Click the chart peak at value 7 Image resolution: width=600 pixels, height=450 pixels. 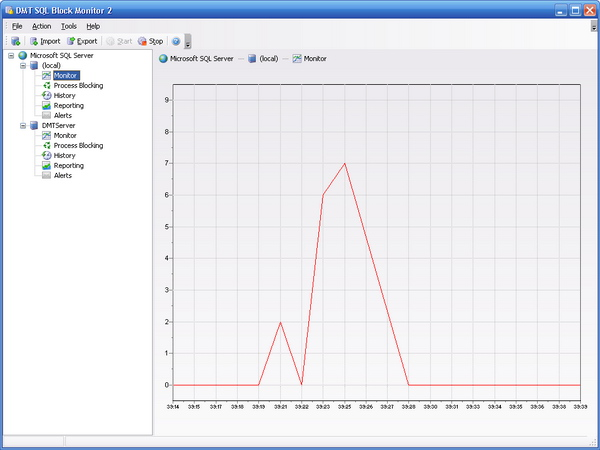pyautogui.click(x=345, y=163)
